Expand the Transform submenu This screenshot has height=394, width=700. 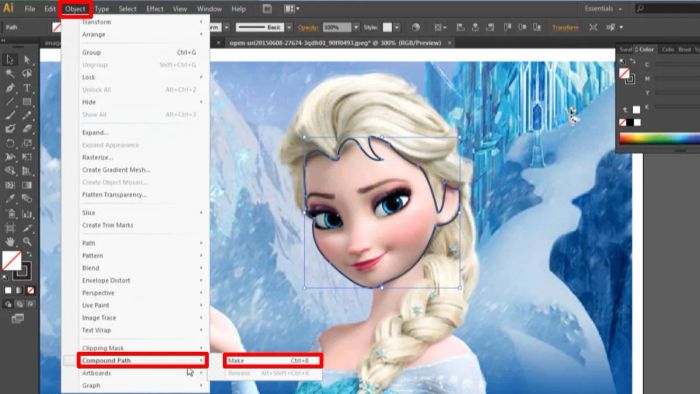[x=142, y=22]
